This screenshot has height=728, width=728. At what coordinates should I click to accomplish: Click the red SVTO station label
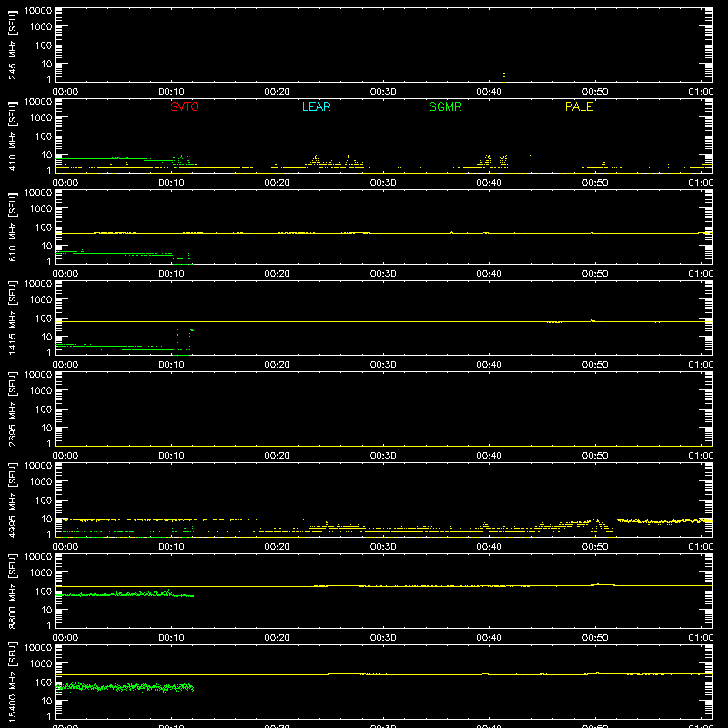pyautogui.click(x=185, y=106)
